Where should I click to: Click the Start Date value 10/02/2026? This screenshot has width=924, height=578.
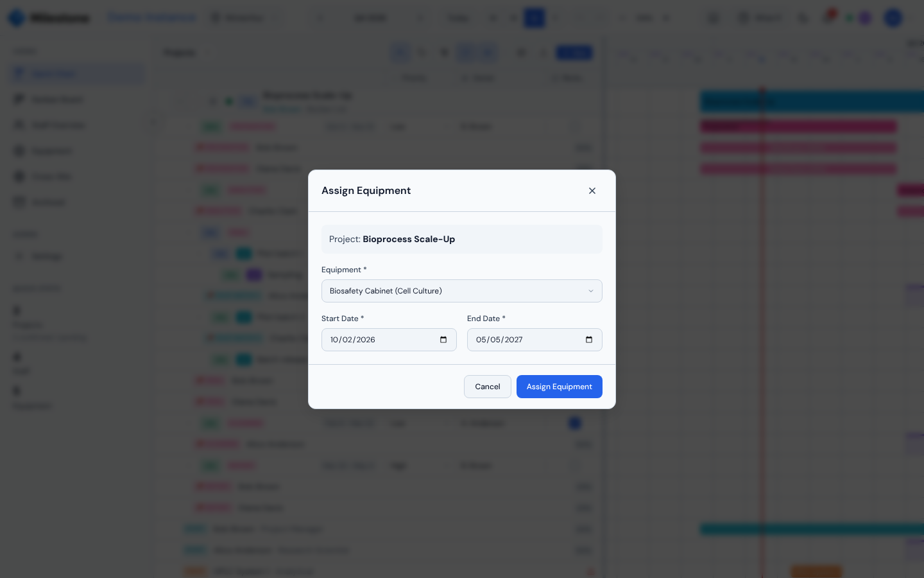353,340
